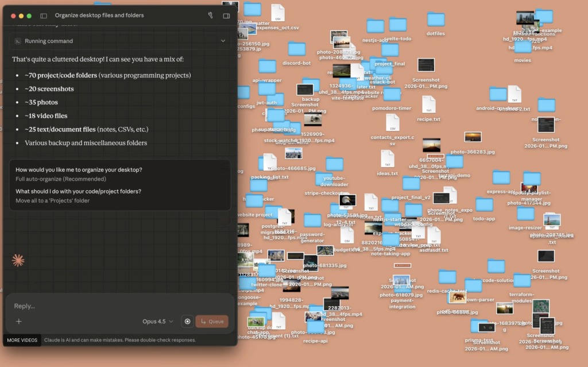The height and width of the screenshot is (367, 588).
Task: Click the stop recording icon beside the Queue button
Action: pyautogui.click(x=187, y=321)
